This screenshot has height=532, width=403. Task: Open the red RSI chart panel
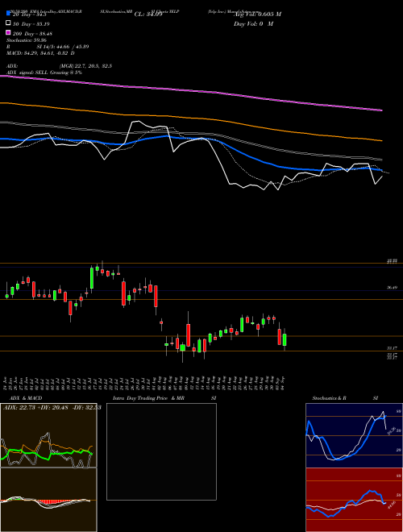354,500
